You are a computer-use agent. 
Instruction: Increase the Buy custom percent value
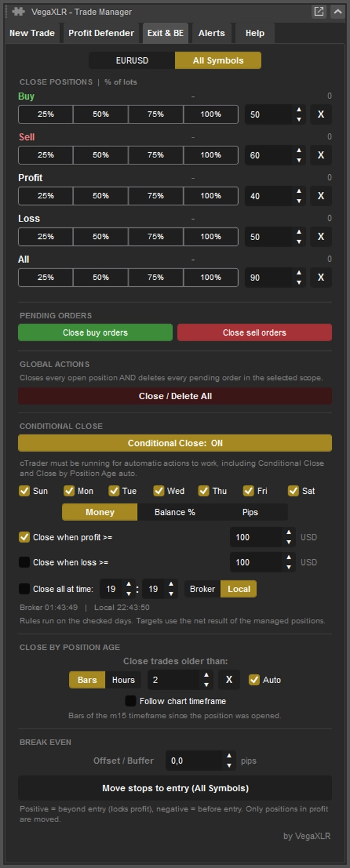pyautogui.click(x=299, y=110)
